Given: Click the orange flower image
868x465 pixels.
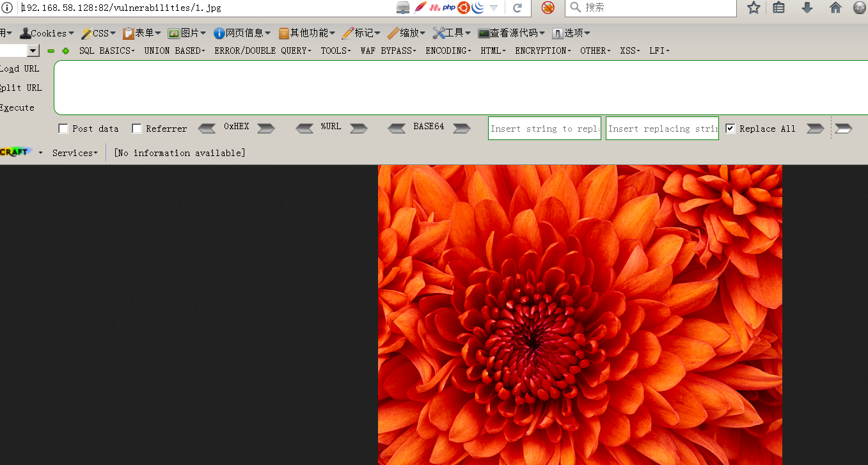Looking at the screenshot, I should (x=580, y=315).
